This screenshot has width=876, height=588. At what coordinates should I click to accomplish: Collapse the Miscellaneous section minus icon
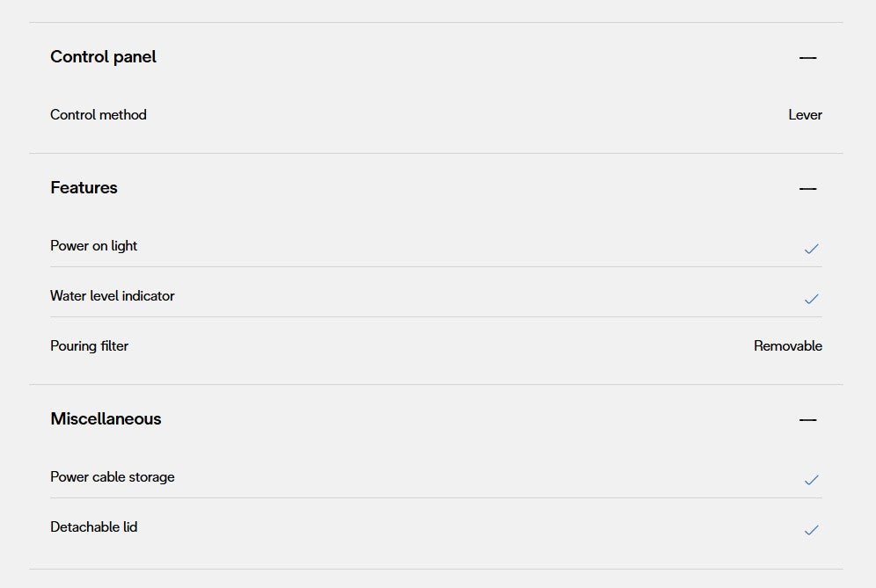click(x=807, y=420)
